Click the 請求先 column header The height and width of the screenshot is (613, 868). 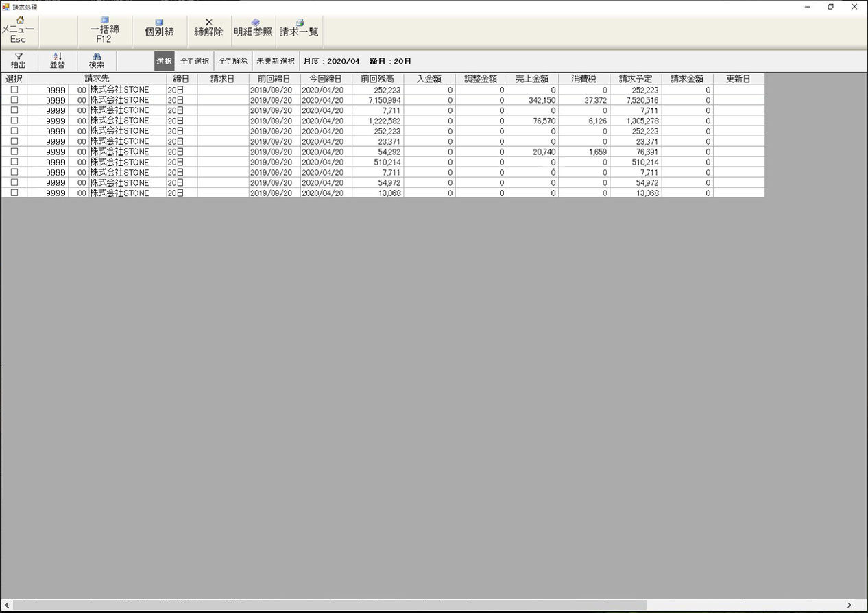(x=97, y=79)
